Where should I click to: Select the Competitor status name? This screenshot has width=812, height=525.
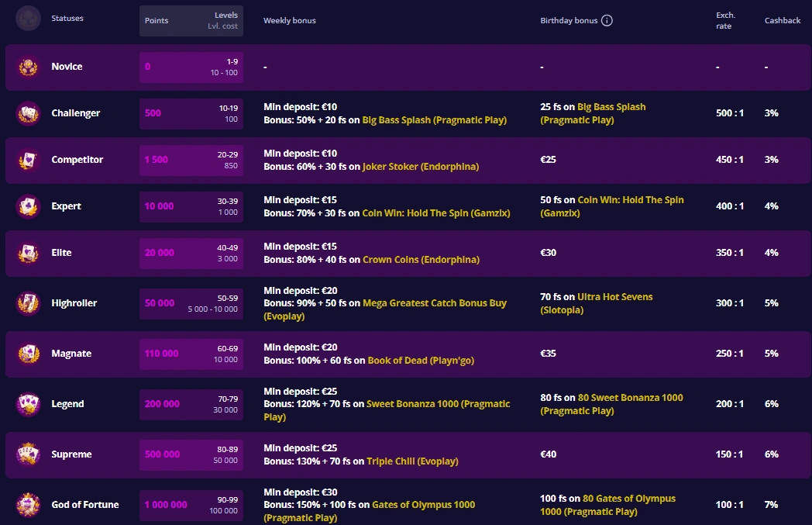[x=77, y=160]
